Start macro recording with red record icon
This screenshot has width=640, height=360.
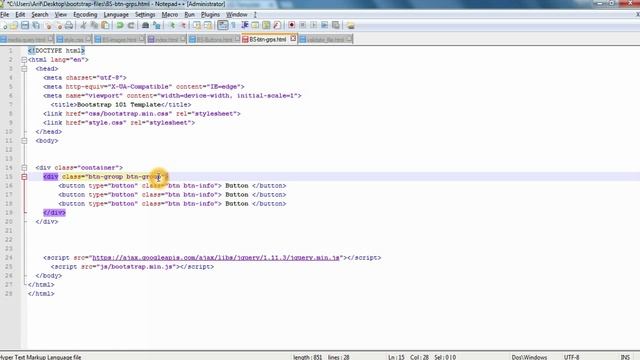[x=291, y=25]
